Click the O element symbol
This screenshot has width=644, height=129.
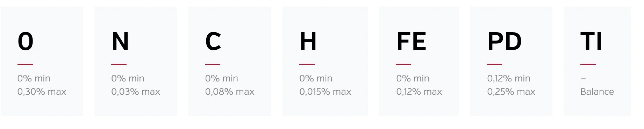click(x=26, y=41)
